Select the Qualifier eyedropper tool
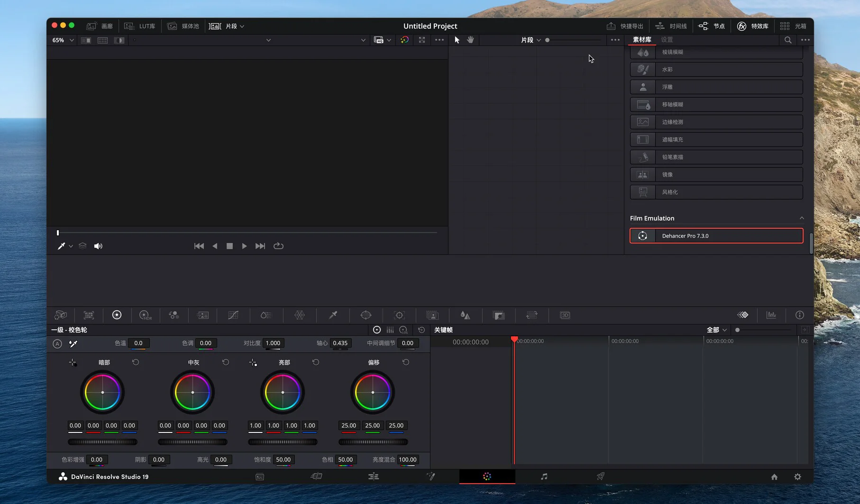This screenshot has height=504, width=860. pos(333,315)
